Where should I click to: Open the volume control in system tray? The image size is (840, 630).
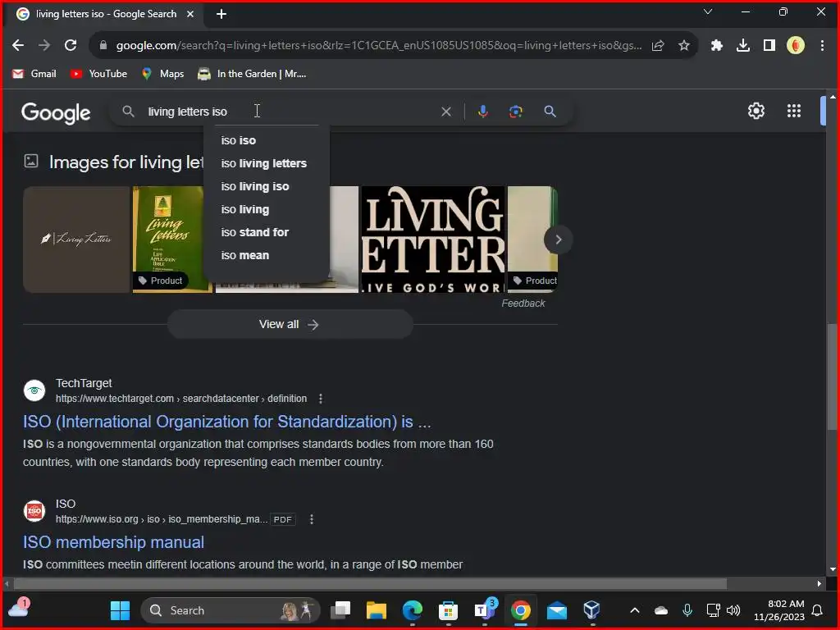(733, 610)
